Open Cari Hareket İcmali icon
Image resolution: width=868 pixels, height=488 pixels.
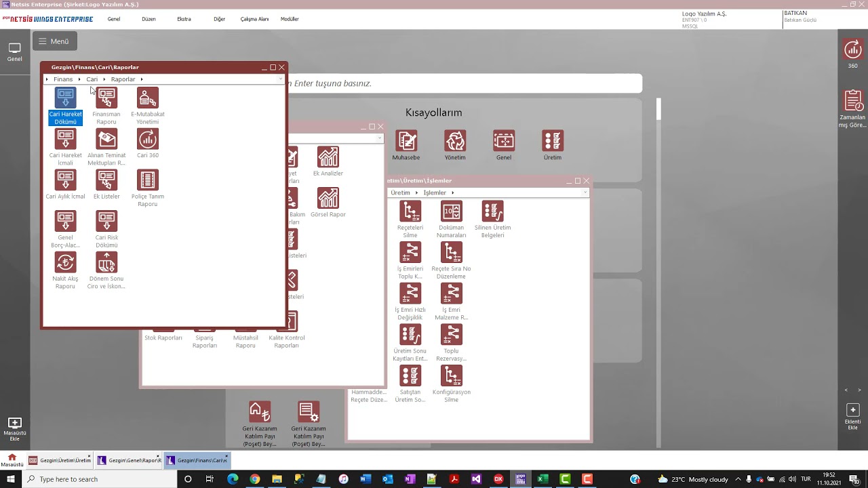65,139
